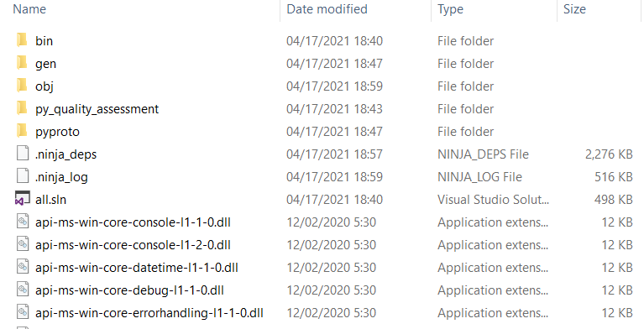Click the api-ms-win-core-debug-l1-1-0.dll icon
This screenshot has width=644, height=329.
pos(23,290)
